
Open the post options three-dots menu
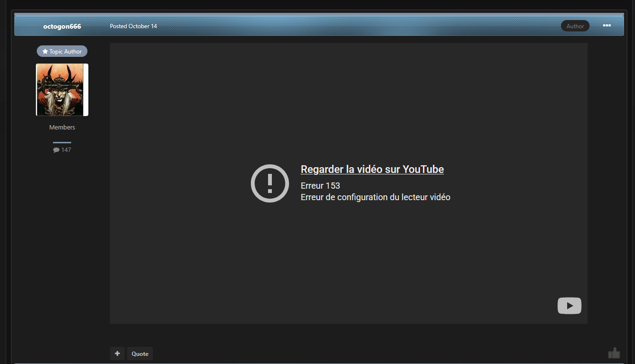607,26
